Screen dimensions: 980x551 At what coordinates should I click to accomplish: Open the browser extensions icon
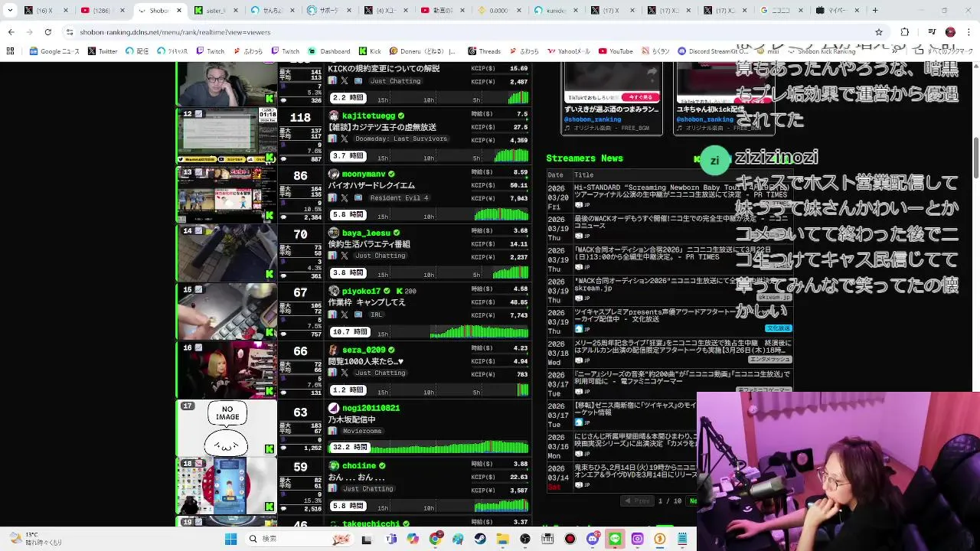[905, 32]
